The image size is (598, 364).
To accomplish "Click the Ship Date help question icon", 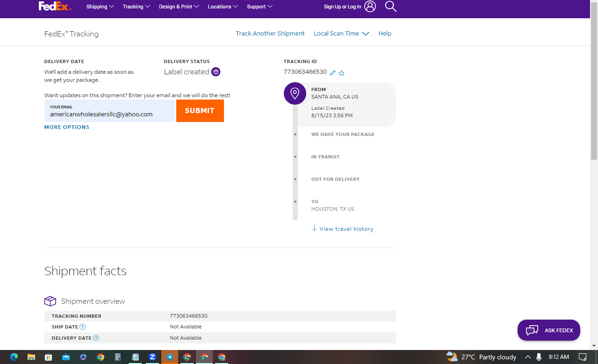I will pos(82,327).
